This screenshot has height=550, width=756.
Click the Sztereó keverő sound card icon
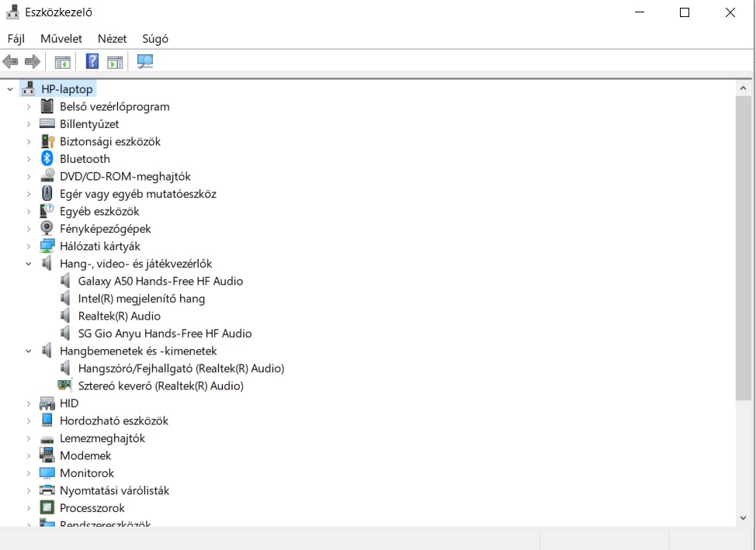(64, 385)
